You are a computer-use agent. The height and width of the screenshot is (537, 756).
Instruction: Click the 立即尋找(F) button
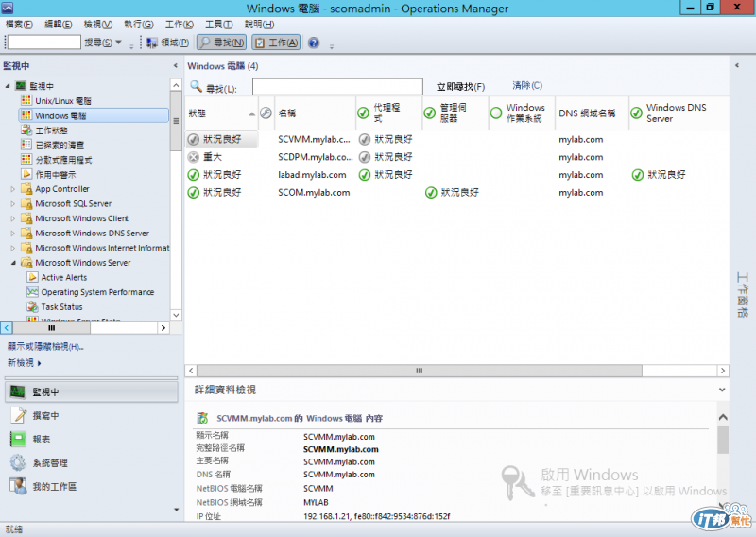(x=460, y=87)
